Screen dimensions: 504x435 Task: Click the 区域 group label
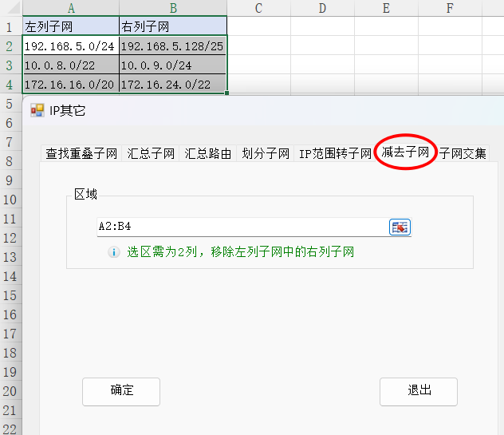point(85,194)
